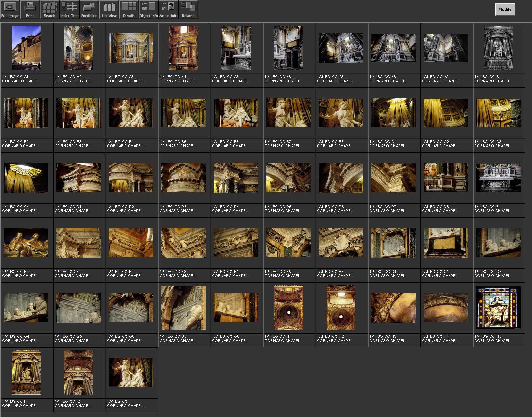The width and height of the screenshot is (532, 417).
Task: Show image Details
Action: coord(129,10)
